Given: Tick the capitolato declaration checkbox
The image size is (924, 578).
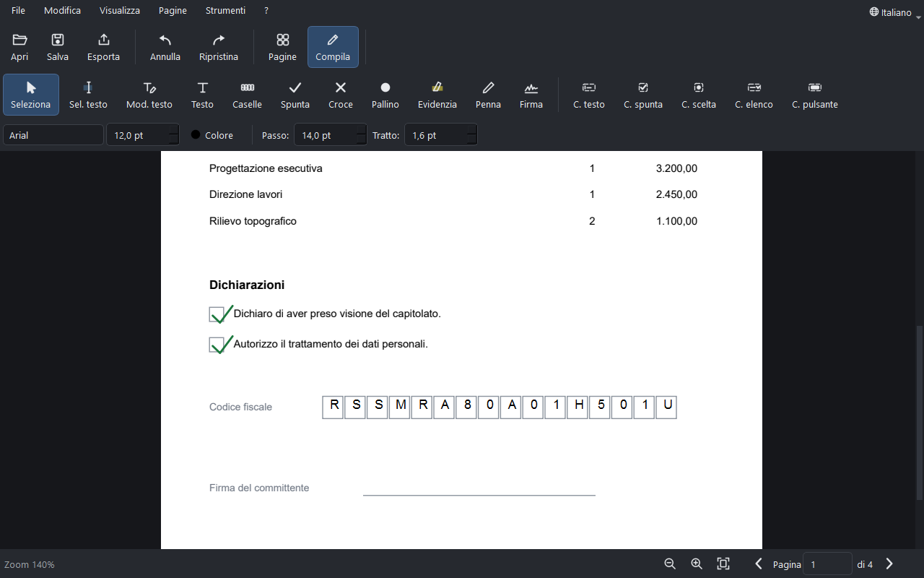Looking at the screenshot, I should 217,314.
